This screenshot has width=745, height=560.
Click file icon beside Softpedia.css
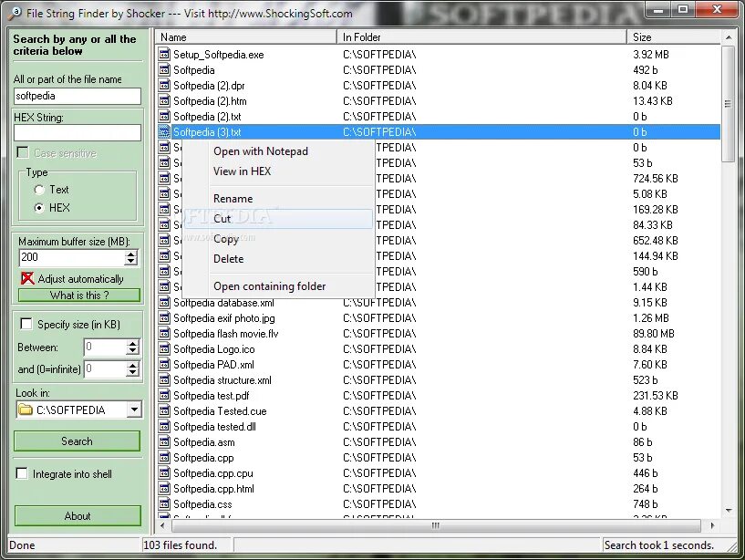pyautogui.click(x=164, y=503)
